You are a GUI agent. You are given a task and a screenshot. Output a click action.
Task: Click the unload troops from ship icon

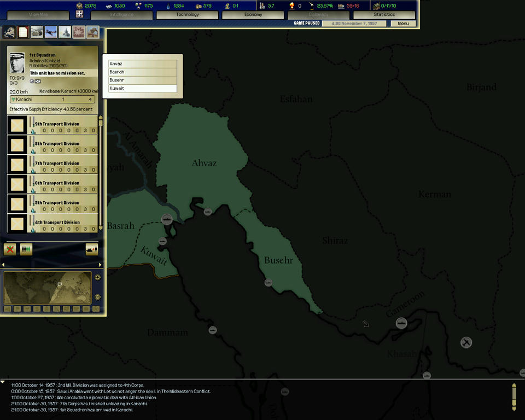point(91,249)
